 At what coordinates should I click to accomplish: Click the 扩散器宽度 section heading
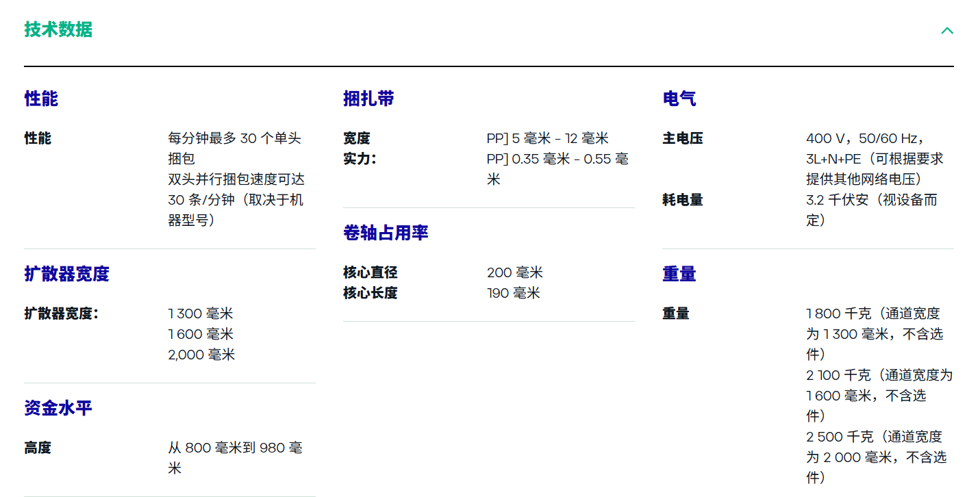pos(66,274)
